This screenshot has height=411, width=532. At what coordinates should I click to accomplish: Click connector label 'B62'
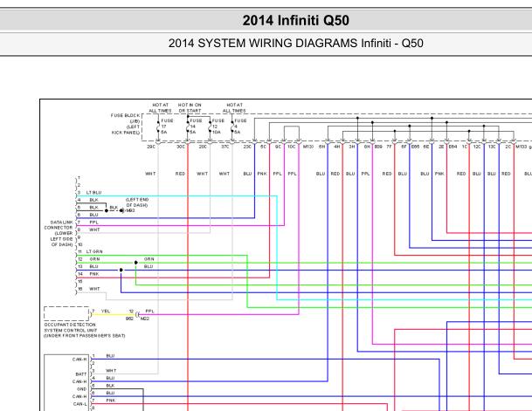(x=129, y=319)
